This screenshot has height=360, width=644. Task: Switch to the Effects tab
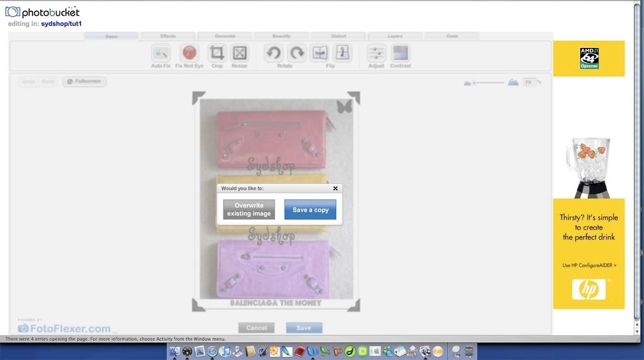tap(167, 36)
